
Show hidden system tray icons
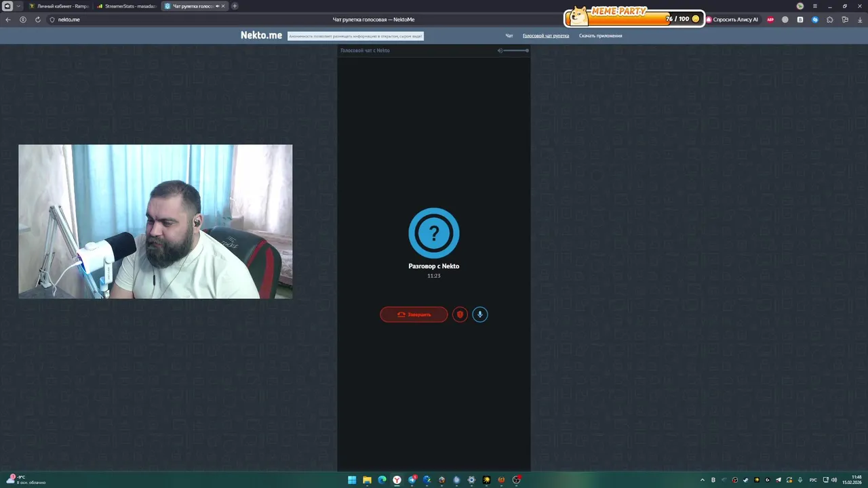point(702,480)
